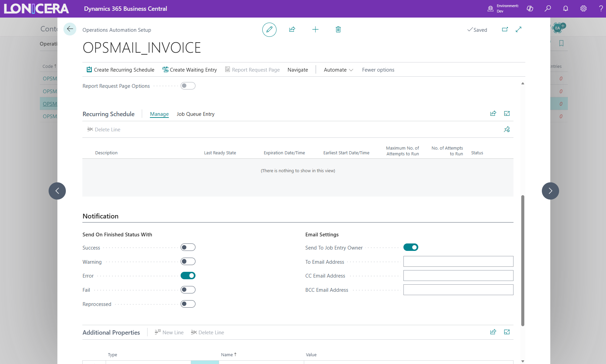Go back with the arrow button
This screenshot has width=606, height=364.
(x=70, y=29)
